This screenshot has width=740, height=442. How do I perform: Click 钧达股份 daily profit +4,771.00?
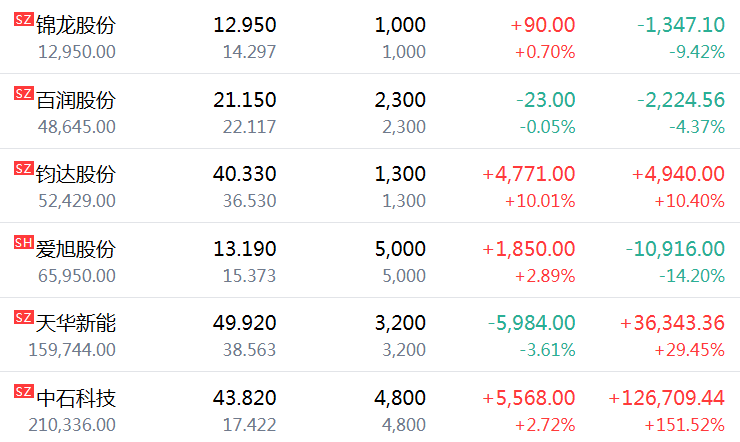point(529,174)
